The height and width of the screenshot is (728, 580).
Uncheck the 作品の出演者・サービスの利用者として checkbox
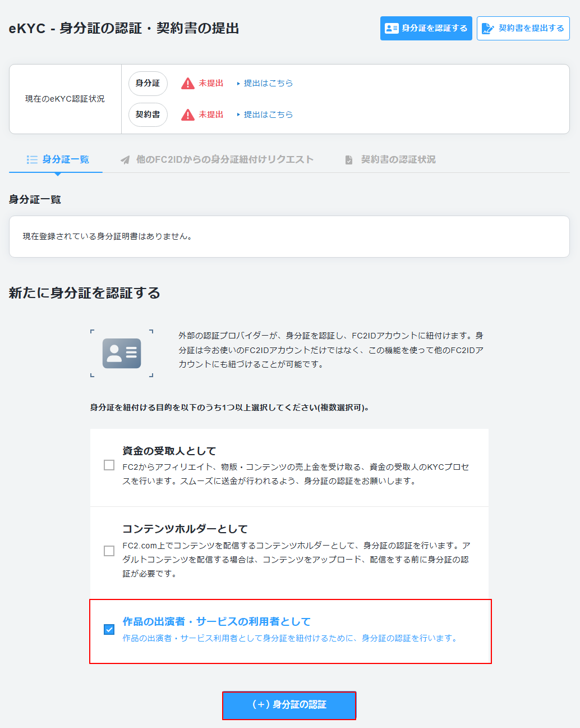click(109, 629)
